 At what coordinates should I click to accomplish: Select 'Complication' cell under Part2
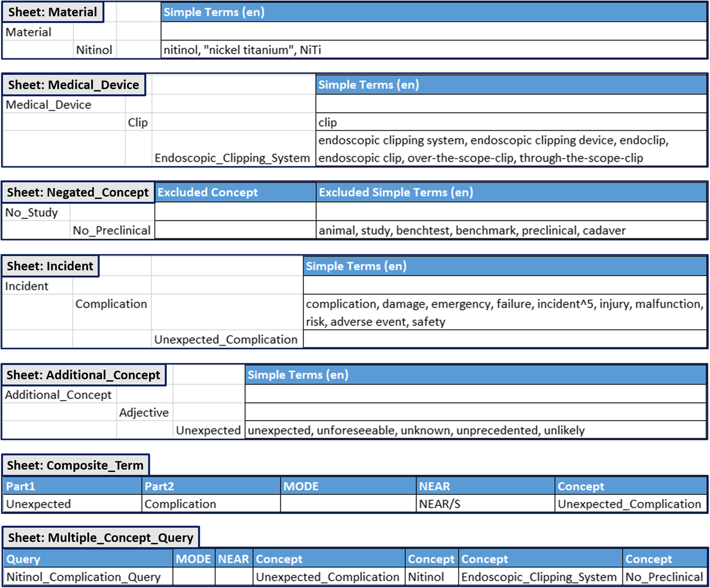[x=211, y=504]
